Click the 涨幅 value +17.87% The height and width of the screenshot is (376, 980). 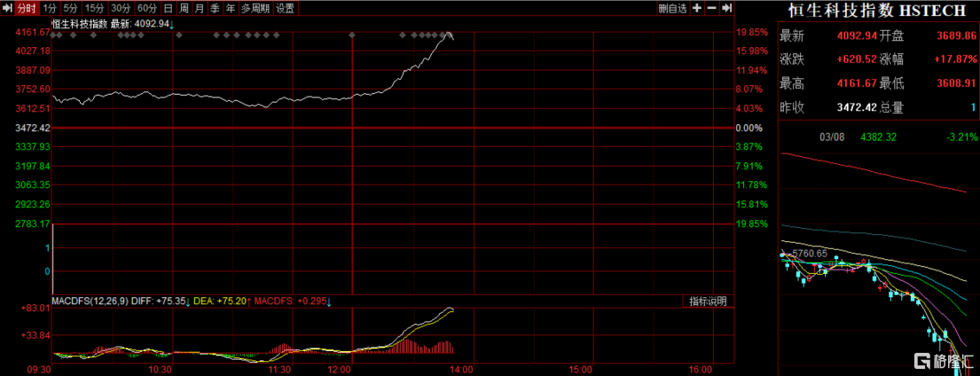coord(956,59)
